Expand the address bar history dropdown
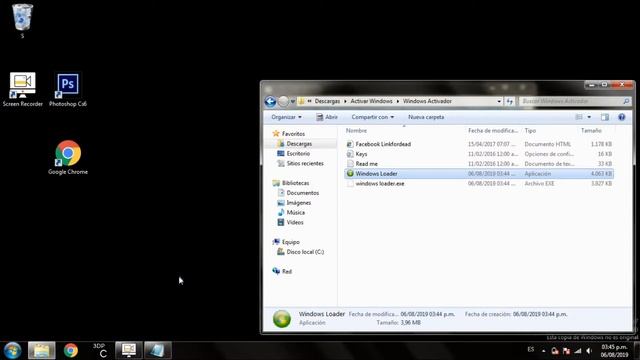640x360 pixels. click(499, 101)
